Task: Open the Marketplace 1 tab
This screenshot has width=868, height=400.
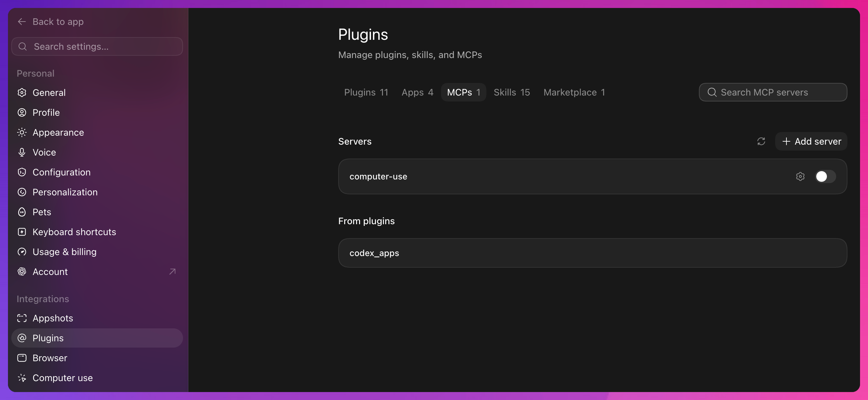Action: click(x=574, y=92)
